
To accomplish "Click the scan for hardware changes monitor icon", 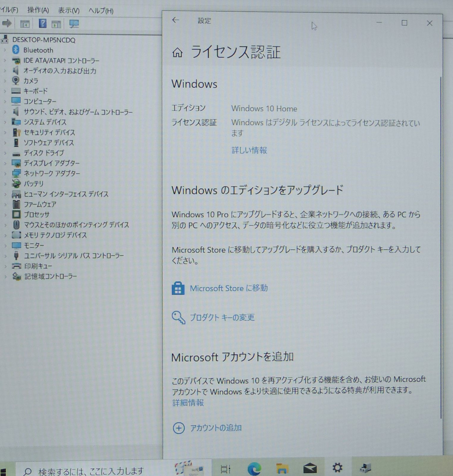I will click(74, 24).
